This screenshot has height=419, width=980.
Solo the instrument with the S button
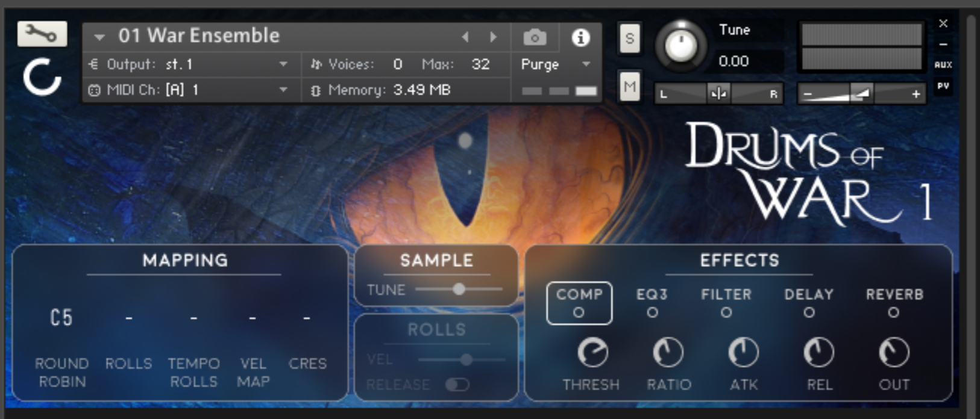pyautogui.click(x=629, y=39)
